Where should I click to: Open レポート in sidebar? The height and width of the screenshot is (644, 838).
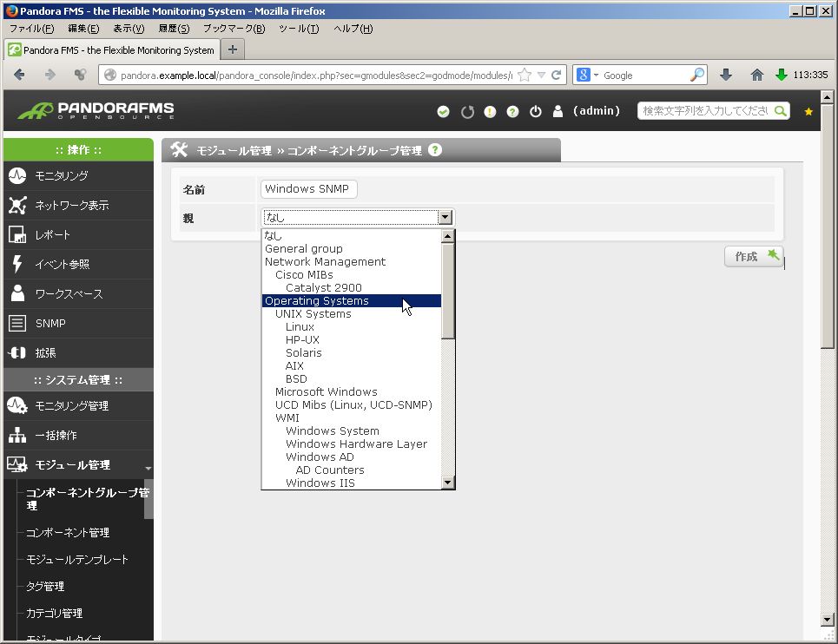78,234
